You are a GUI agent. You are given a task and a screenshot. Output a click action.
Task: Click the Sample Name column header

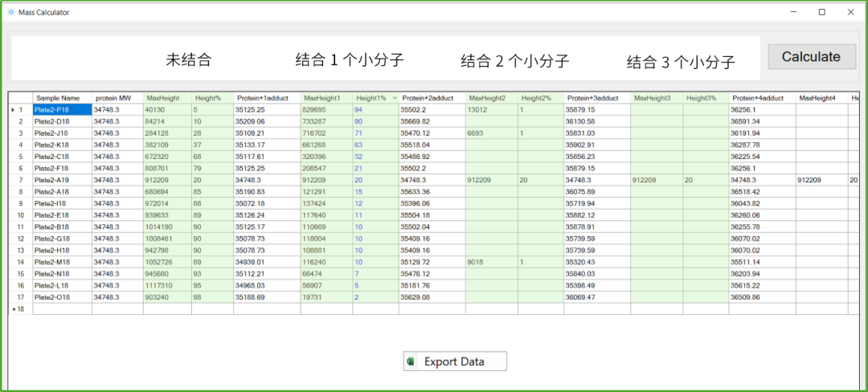click(62, 98)
